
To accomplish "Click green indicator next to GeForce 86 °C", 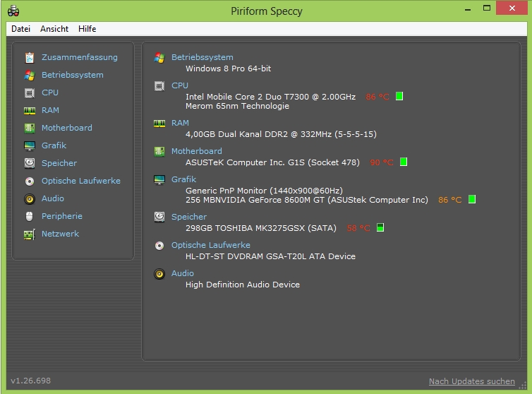I will coord(472,199).
